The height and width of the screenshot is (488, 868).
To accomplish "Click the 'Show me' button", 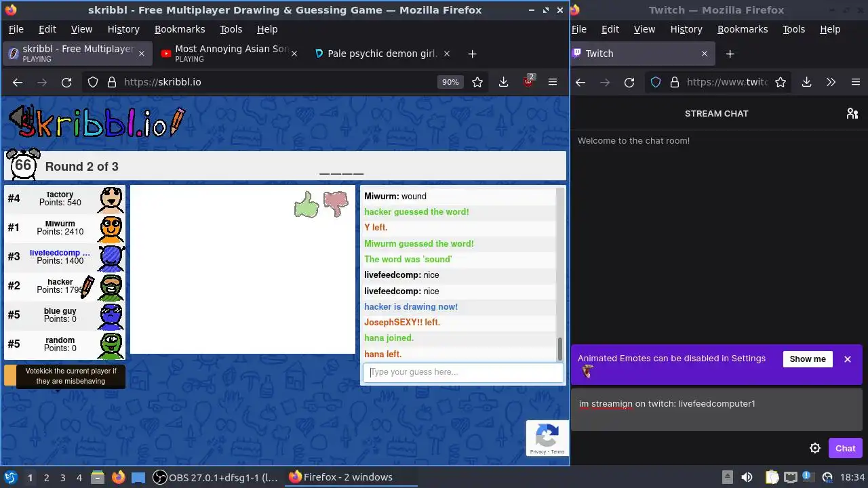I will click(808, 359).
